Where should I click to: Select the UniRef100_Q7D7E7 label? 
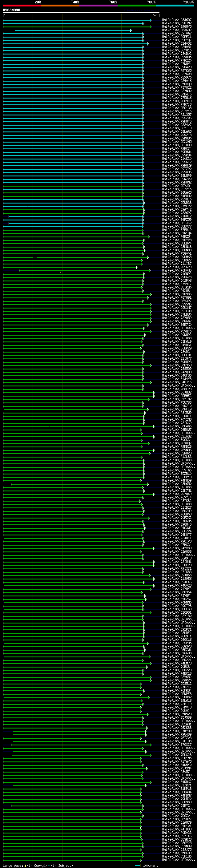click(177, 687)
